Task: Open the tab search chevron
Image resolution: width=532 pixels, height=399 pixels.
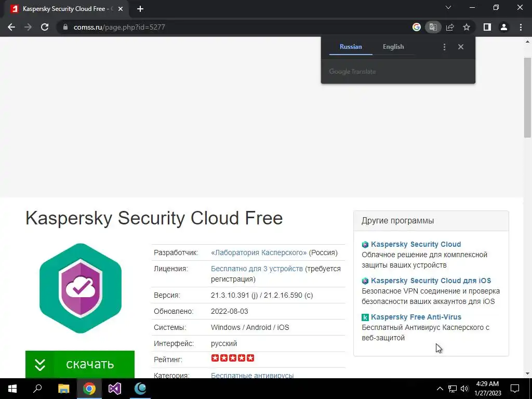Action: point(448,7)
